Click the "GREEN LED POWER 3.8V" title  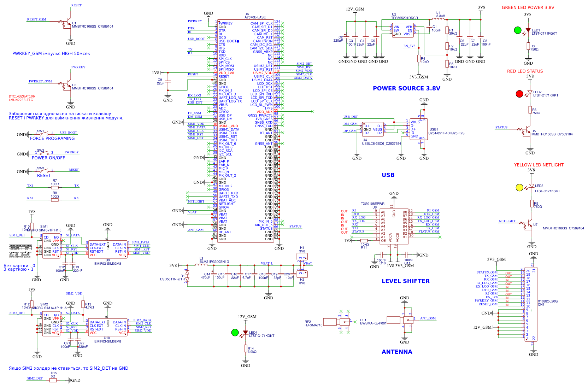[x=528, y=7]
